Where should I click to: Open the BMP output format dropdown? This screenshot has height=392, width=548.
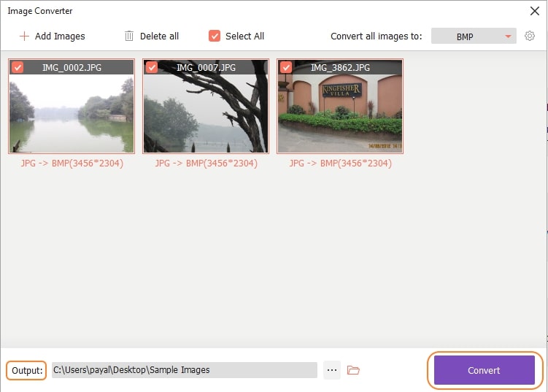click(474, 36)
